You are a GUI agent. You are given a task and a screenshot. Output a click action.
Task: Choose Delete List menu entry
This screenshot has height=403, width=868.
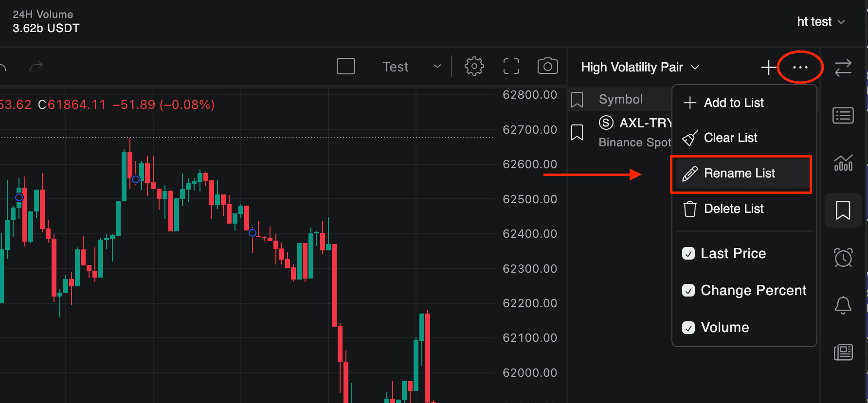[x=733, y=209]
